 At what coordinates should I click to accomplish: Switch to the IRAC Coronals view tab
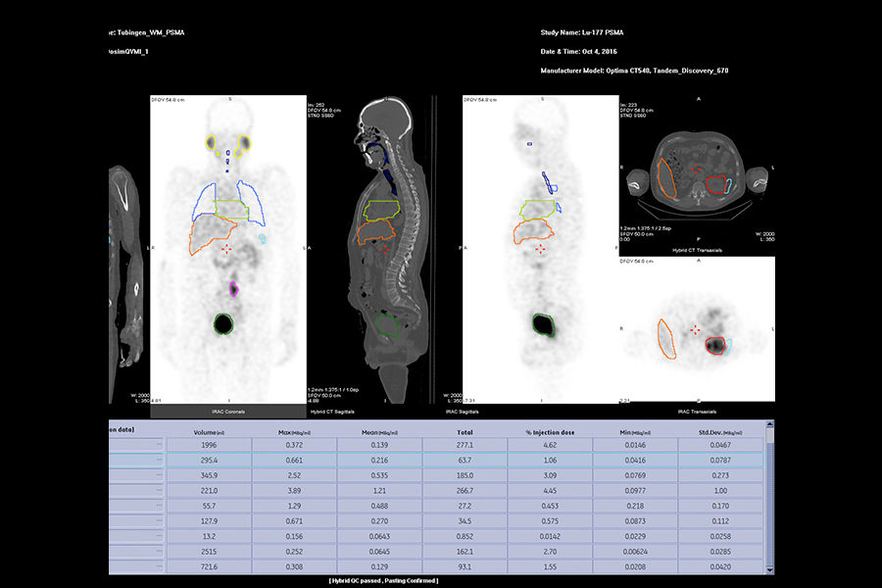[228, 412]
